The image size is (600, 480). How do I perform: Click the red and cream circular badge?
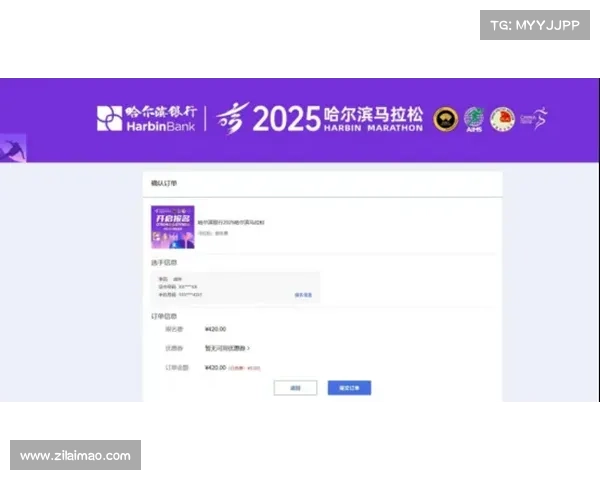pos(503,119)
